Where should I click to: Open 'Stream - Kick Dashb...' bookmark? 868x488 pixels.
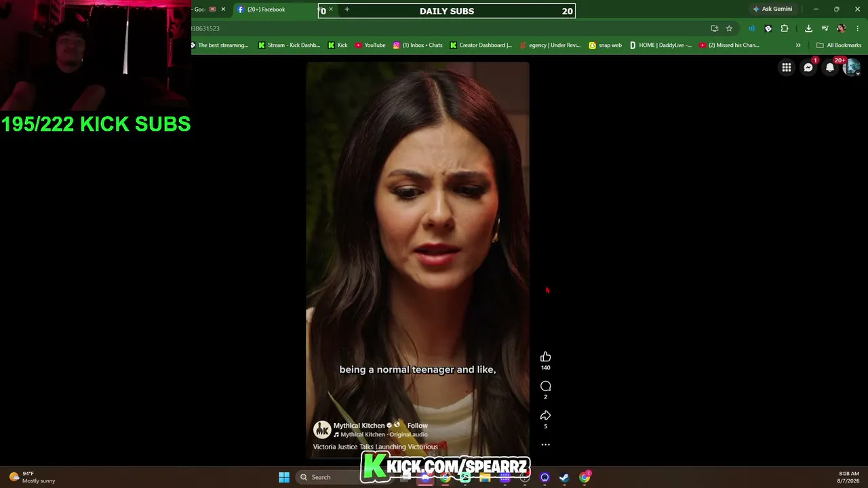click(x=289, y=45)
